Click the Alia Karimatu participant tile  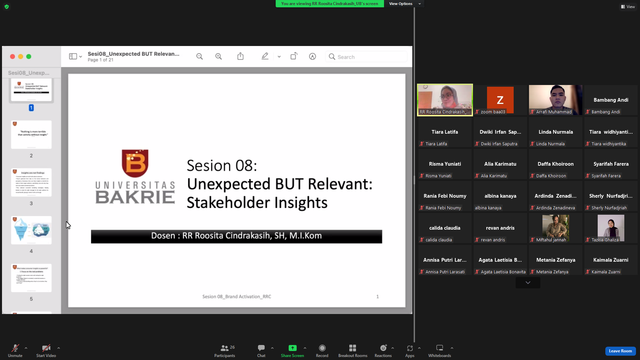tap(500, 164)
